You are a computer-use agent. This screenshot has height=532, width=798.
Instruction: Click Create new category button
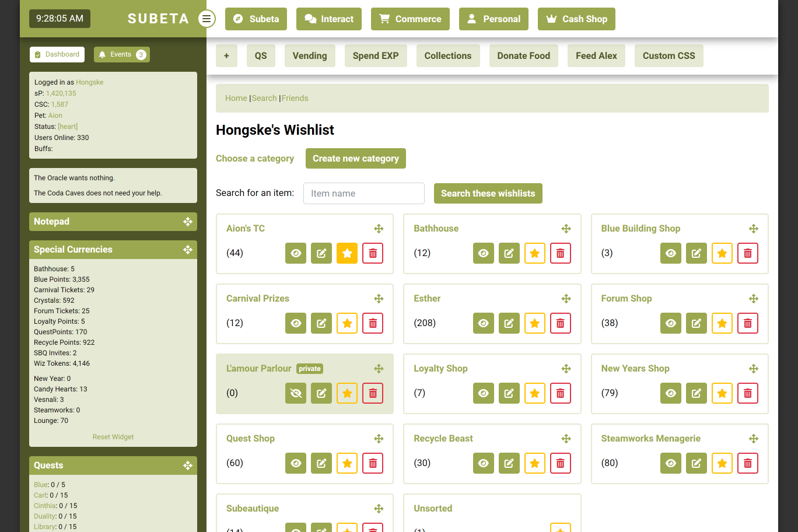tap(355, 159)
